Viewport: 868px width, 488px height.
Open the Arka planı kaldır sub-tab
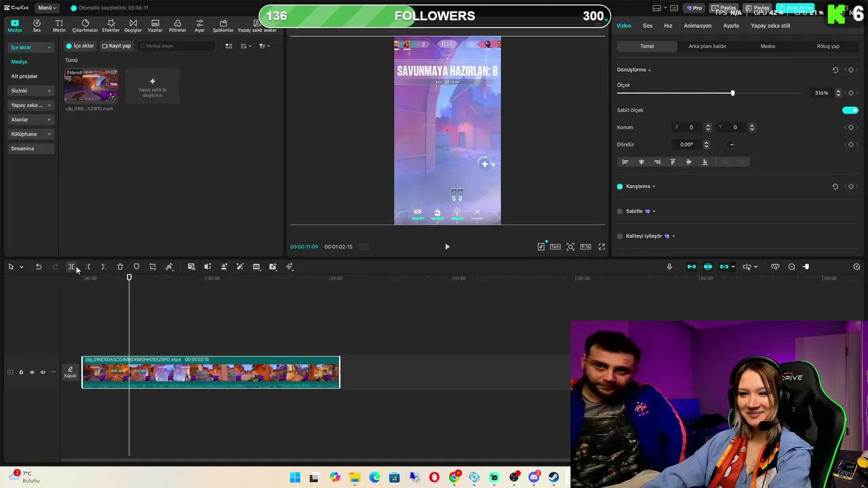coord(707,46)
